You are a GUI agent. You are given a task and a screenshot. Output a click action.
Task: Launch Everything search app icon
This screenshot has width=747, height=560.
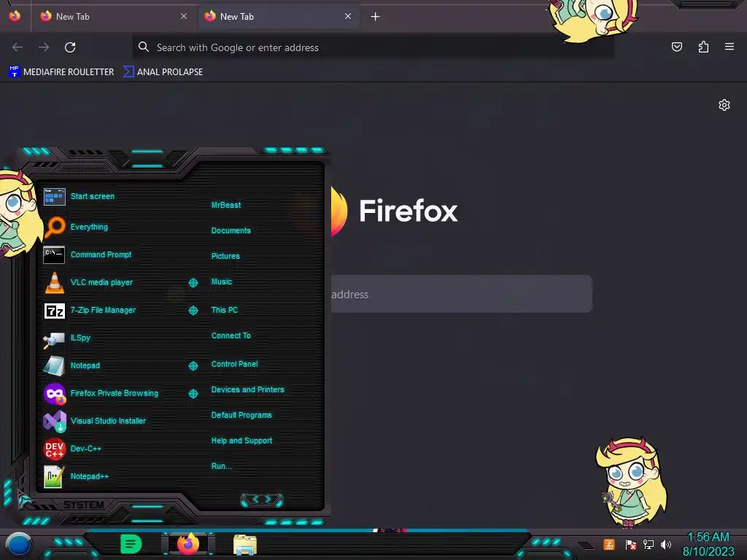tap(54, 227)
